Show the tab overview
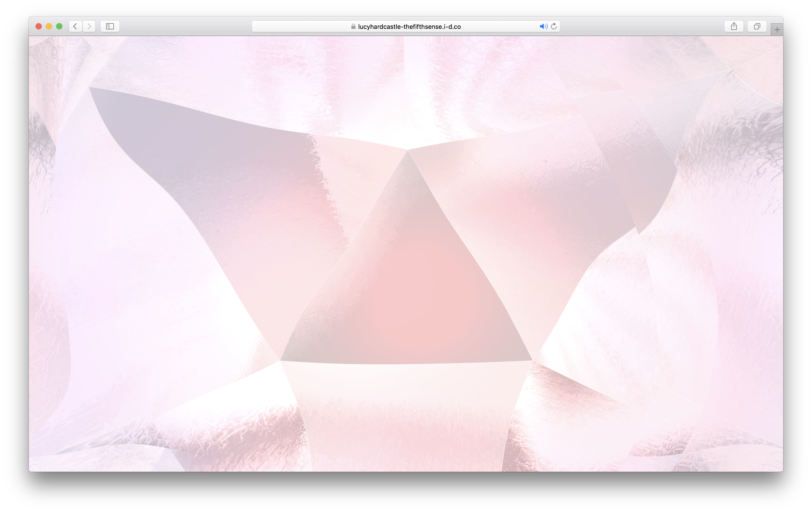 click(x=757, y=26)
